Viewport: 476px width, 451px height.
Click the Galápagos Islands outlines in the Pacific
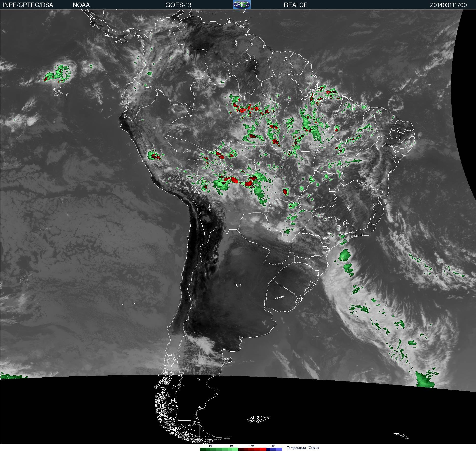click(x=60, y=92)
